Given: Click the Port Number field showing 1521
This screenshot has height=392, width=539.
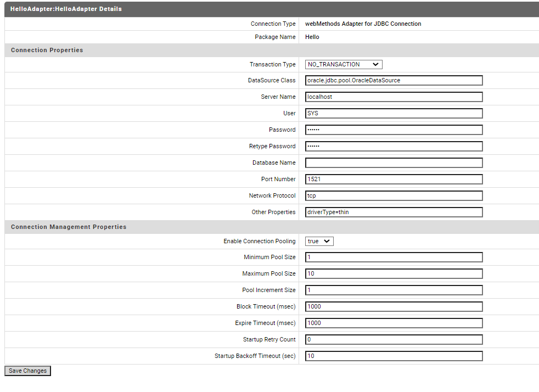Looking at the screenshot, I should coord(394,179).
